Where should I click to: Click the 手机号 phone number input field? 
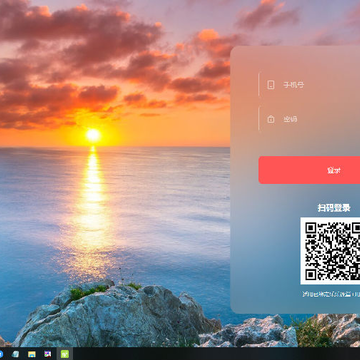point(309,85)
